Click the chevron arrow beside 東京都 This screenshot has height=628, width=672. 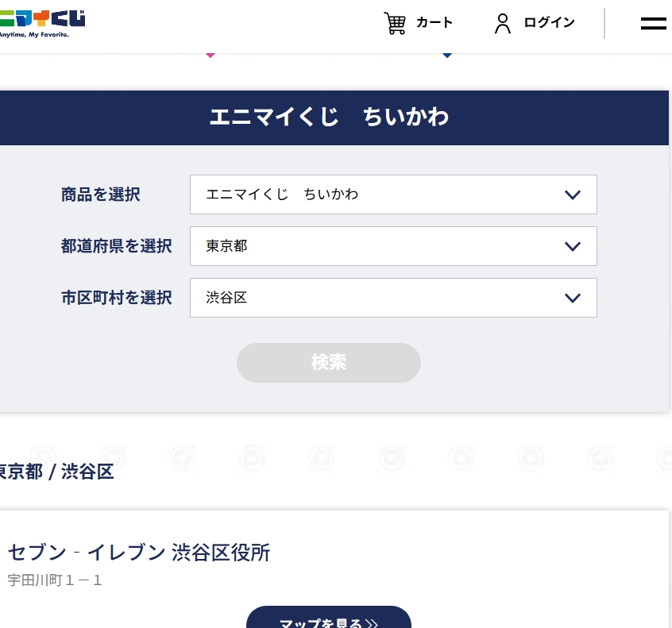573,247
